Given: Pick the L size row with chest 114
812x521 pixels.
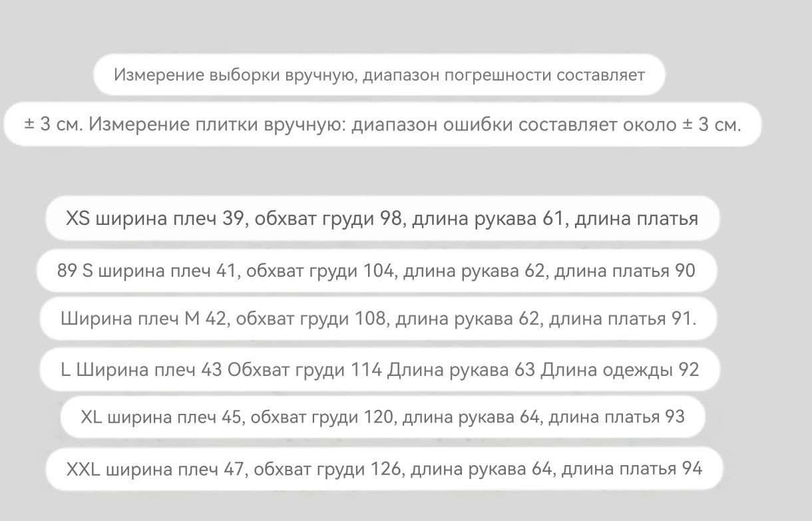Looking at the screenshot, I should (380, 369).
